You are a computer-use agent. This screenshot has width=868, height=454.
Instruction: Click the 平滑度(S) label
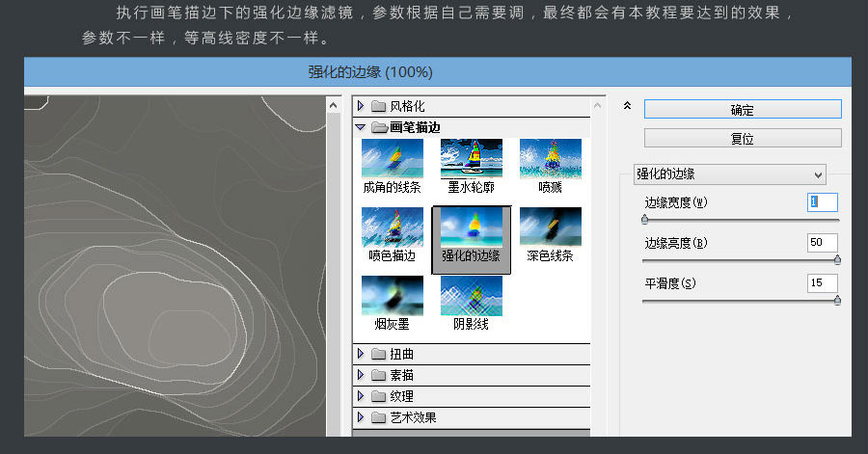click(670, 283)
